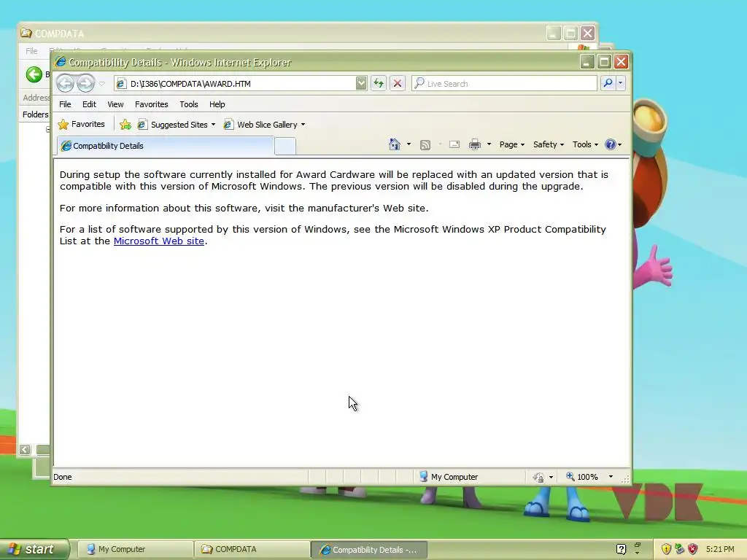Click into the Live Search box

pyautogui.click(x=504, y=84)
